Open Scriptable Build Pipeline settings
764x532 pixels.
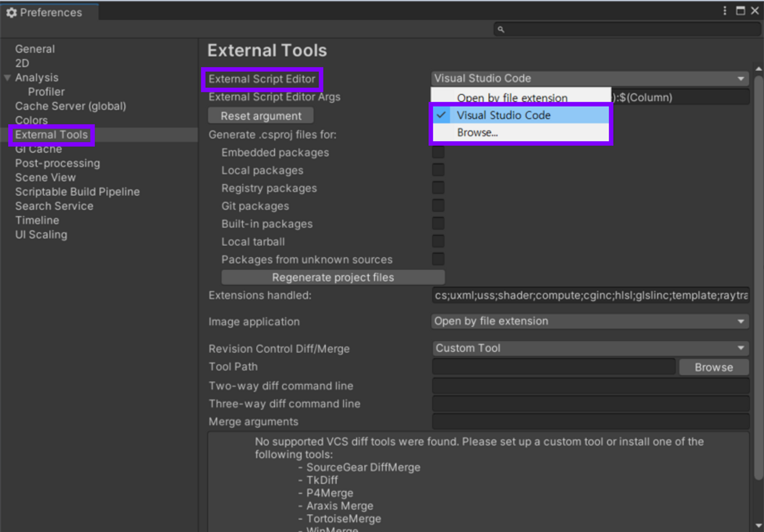78,192
